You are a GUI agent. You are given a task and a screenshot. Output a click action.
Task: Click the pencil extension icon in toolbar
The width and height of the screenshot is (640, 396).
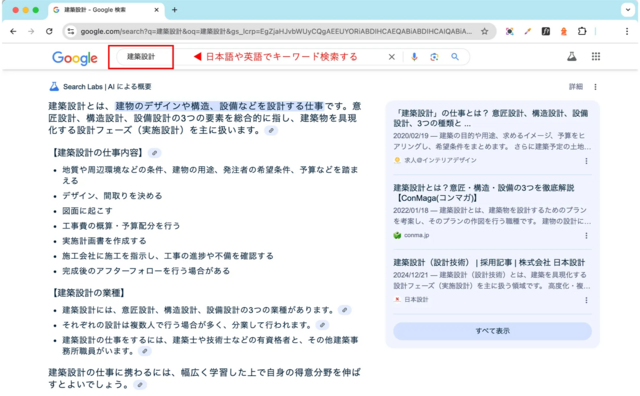click(x=528, y=31)
